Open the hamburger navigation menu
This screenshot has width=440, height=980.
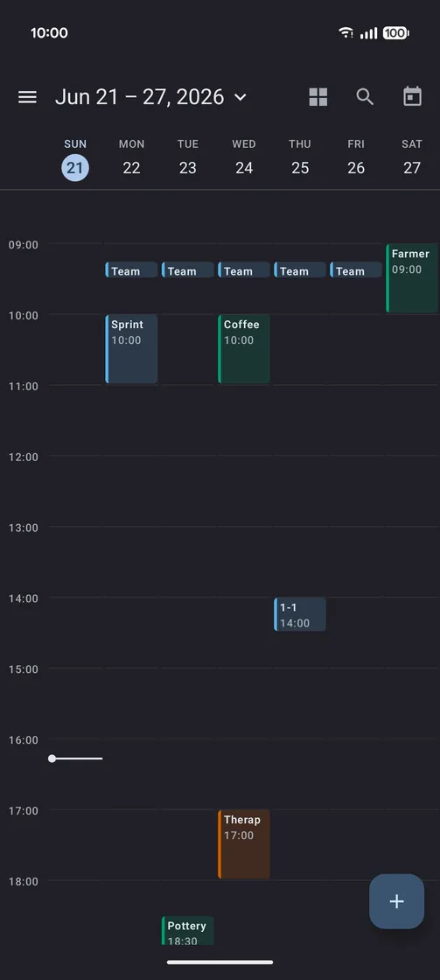tap(27, 97)
